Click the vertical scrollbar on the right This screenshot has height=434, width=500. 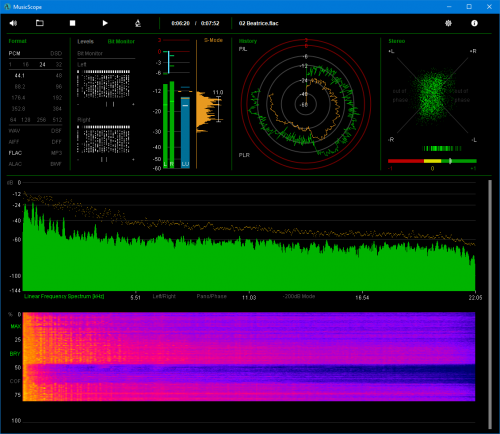(x=490, y=304)
